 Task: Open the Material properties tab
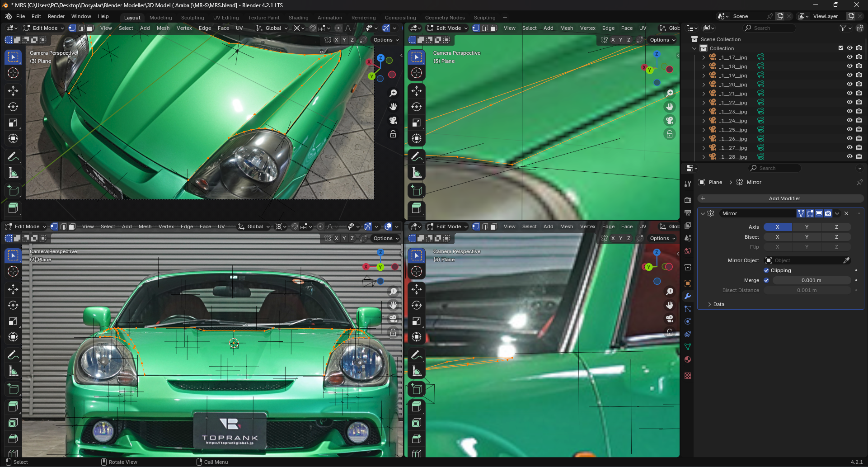pyautogui.click(x=688, y=359)
